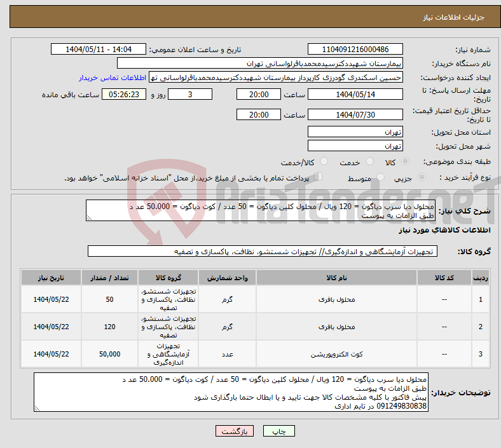This screenshot has height=448, width=501.
Task: Click the delivery province field تهران
Action: 355,132
